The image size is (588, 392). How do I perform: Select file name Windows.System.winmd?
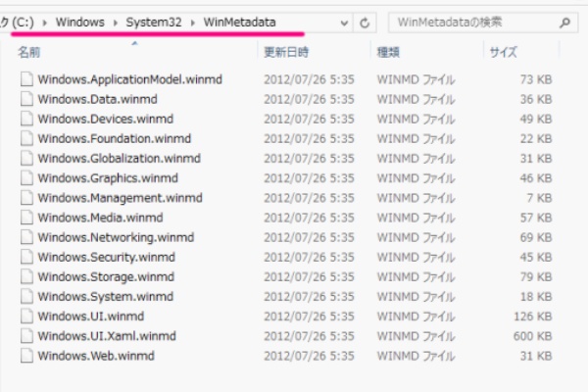pos(106,297)
